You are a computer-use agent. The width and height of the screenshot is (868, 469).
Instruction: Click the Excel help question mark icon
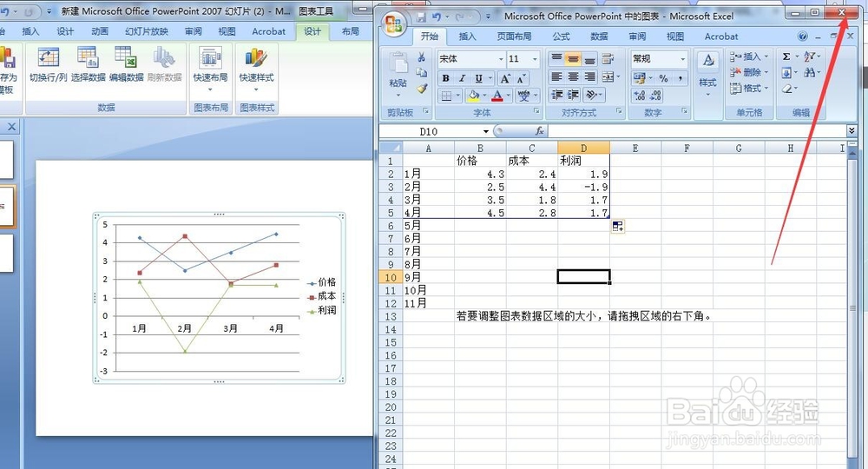pyautogui.click(x=803, y=36)
